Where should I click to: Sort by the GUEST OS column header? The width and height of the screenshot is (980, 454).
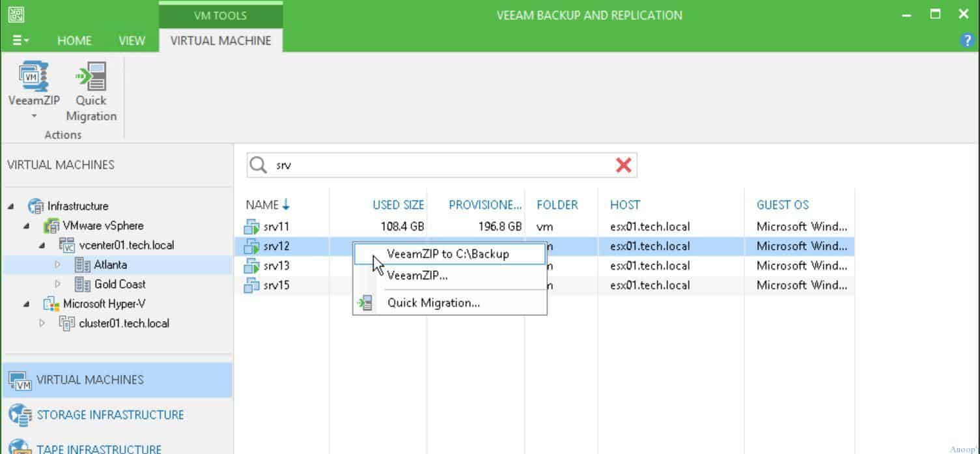click(783, 205)
